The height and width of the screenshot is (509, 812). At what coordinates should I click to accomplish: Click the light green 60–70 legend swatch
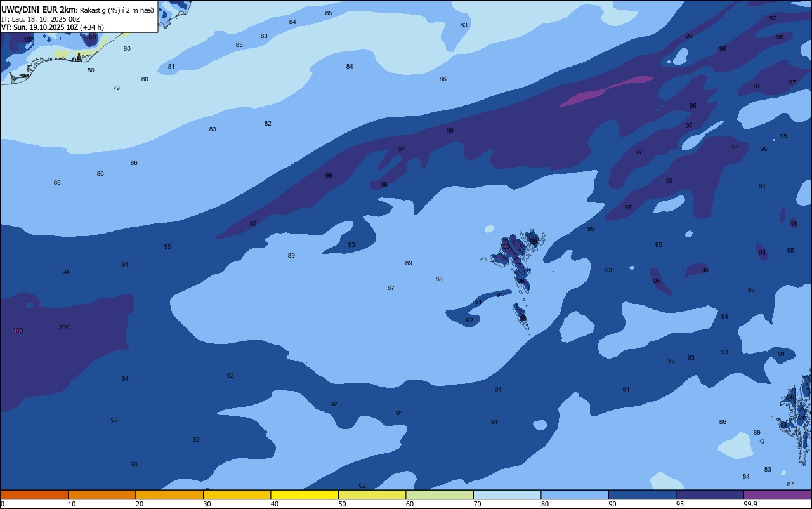440,494
